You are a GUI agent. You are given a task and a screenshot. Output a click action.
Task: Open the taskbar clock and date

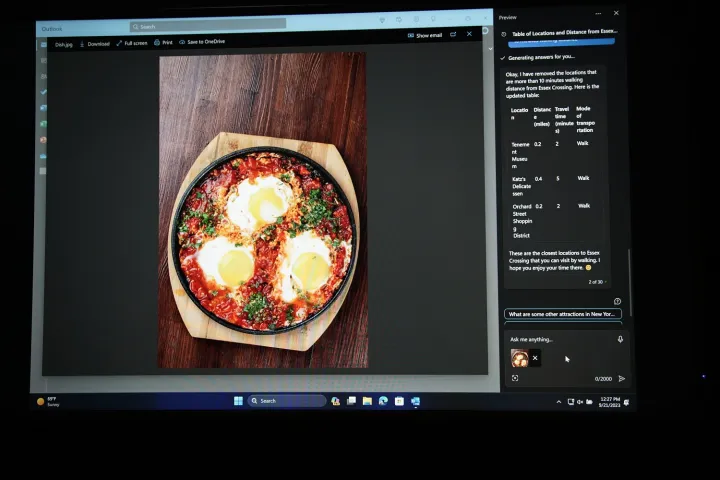coord(609,402)
